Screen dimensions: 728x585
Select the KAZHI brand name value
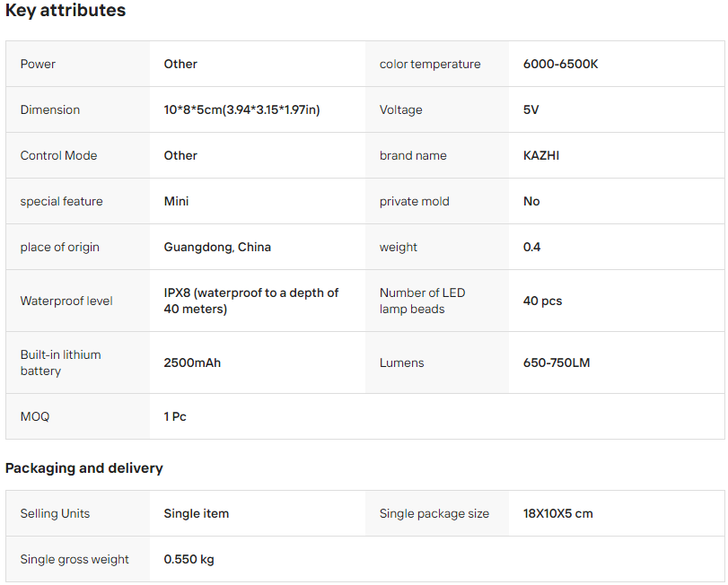pos(541,155)
